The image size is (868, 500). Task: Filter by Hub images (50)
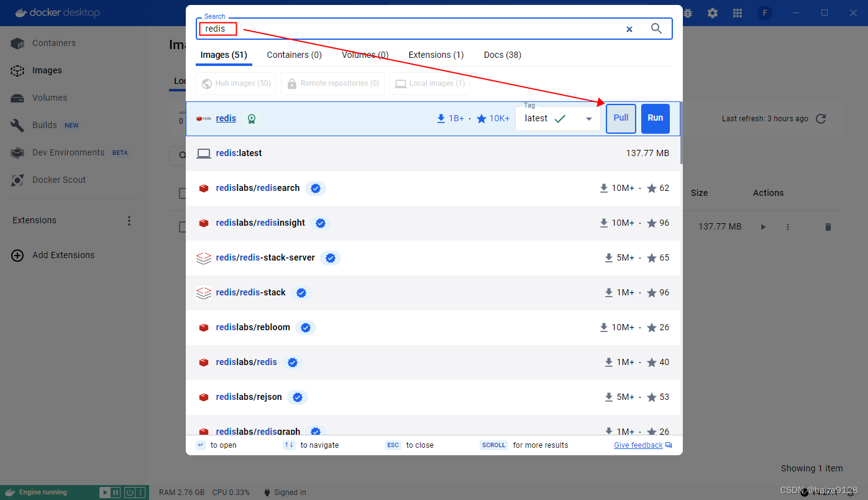click(235, 83)
